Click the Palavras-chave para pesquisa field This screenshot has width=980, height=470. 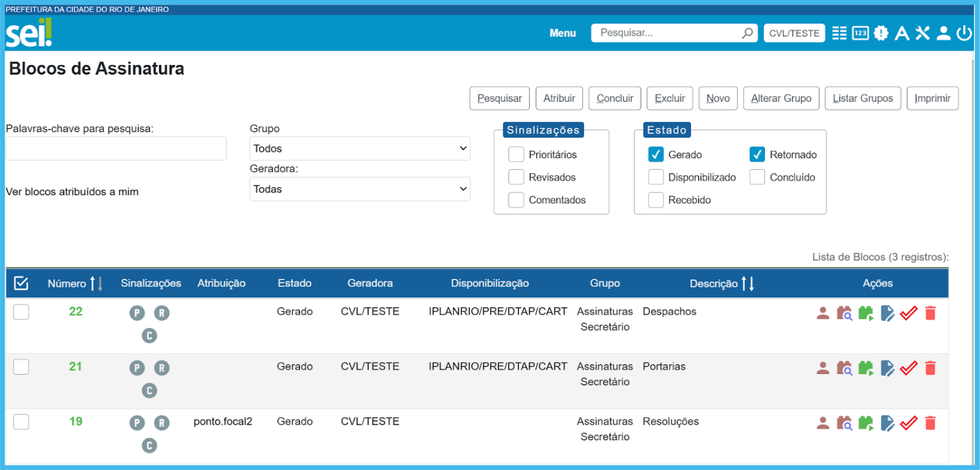[116, 148]
